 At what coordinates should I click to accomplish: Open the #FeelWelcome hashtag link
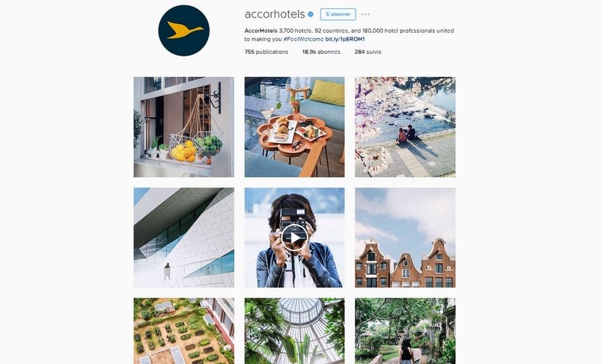coord(303,39)
